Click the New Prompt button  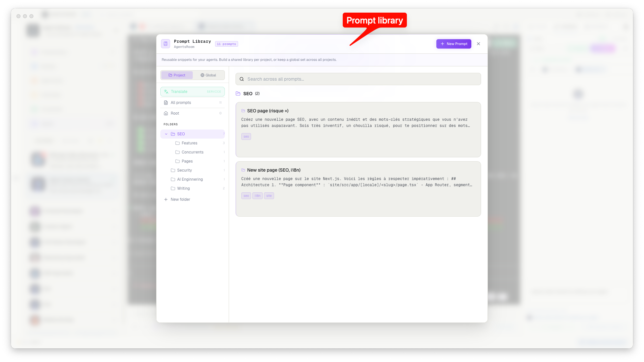(454, 44)
